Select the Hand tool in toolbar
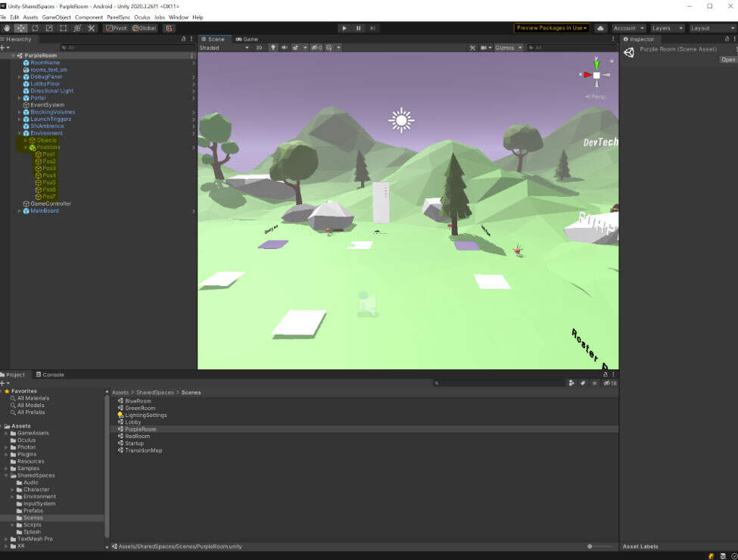Image resolution: width=738 pixels, height=560 pixels. [7, 28]
